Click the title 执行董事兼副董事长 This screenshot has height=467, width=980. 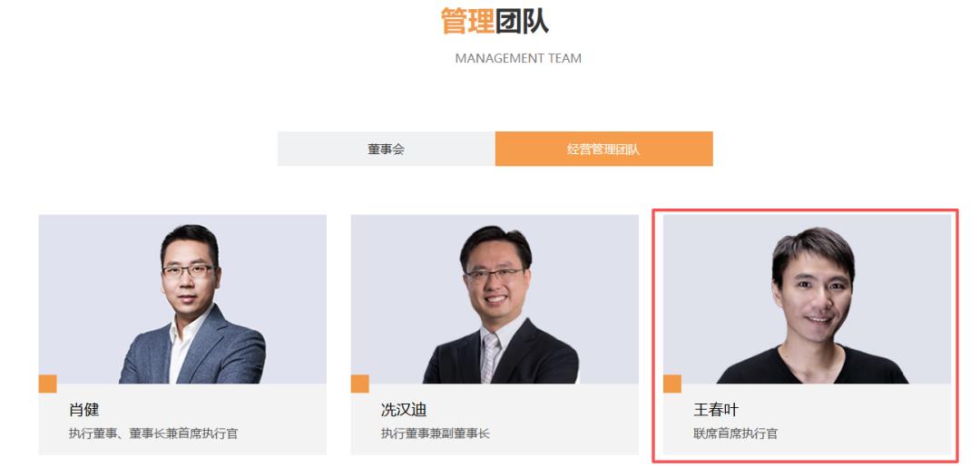[x=435, y=433]
